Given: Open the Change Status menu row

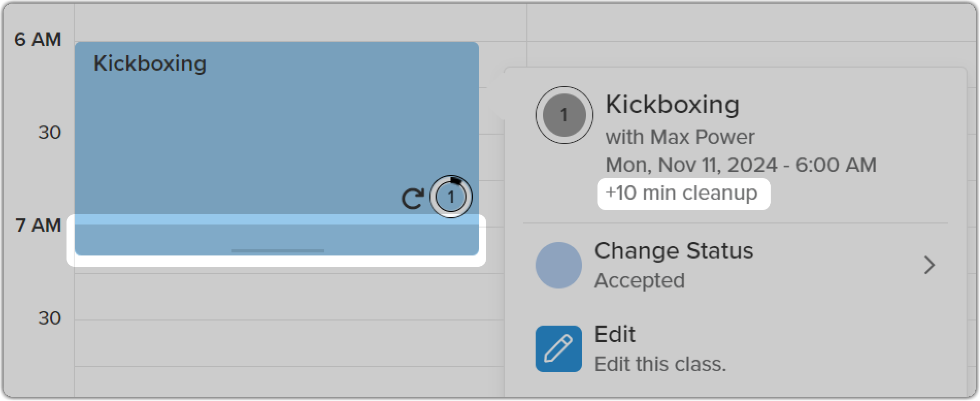Looking at the screenshot, I should 736,265.
